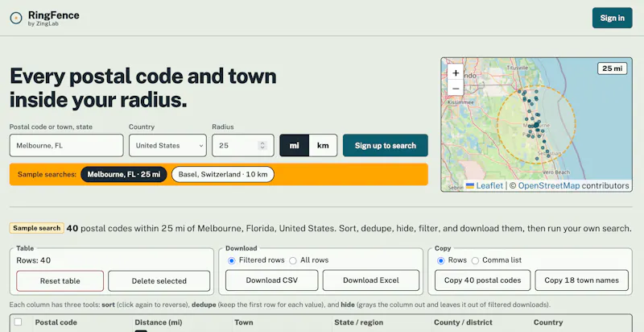Click the large Melbourne center marker on map
The image size is (644, 332).
tap(536, 124)
